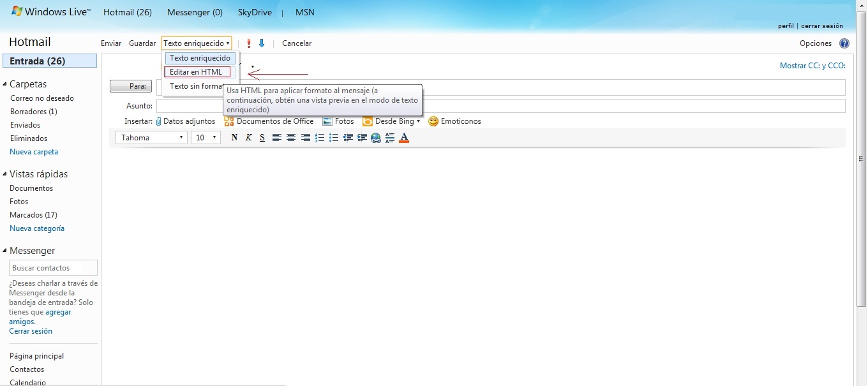868x386 pixels.
Task: Click into the Para recipients field
Action: tap(501, 87)
